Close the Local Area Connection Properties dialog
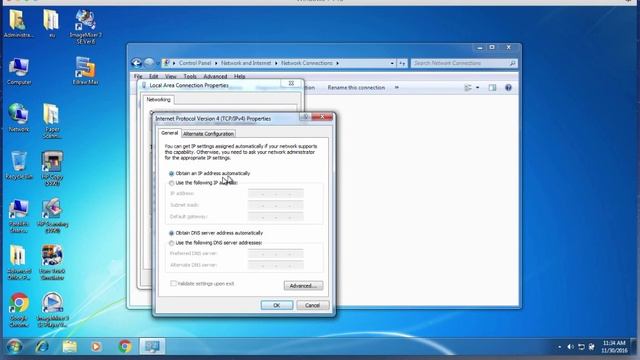This screenshot has height=360, width=640. tap(291, 83)
